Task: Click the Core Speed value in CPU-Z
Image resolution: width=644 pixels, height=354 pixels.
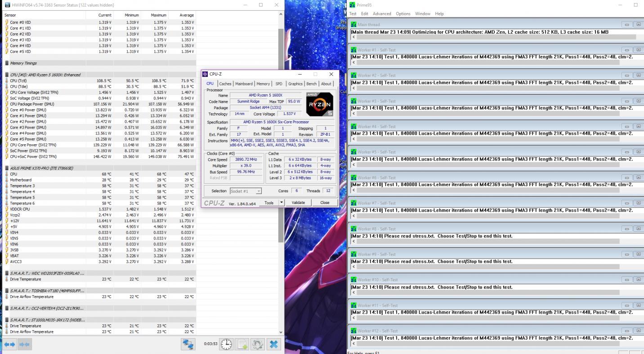Action: [x=246, y=159]
